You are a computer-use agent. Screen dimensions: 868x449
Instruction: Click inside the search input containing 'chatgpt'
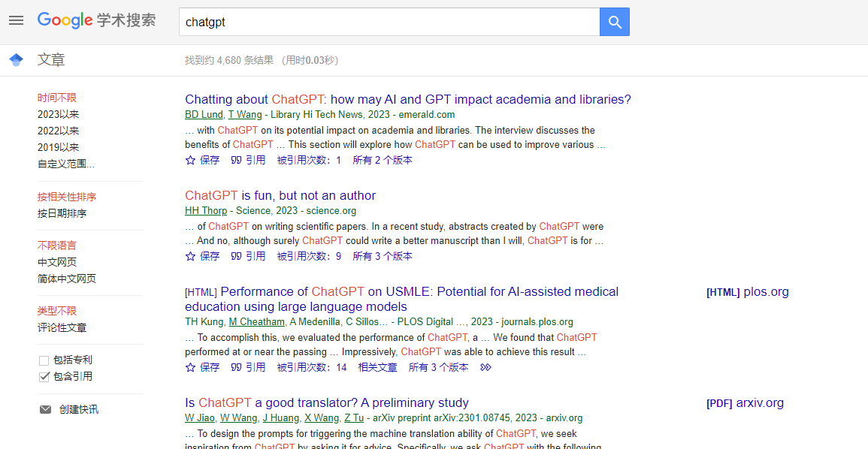[x=376, y=22]
